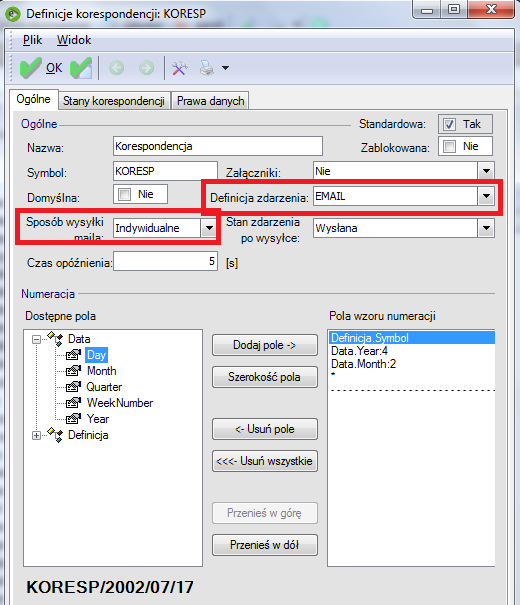Click the Day field icon
Screen dimensions: 520x605
pyautogui.click(x=73, y=355)
